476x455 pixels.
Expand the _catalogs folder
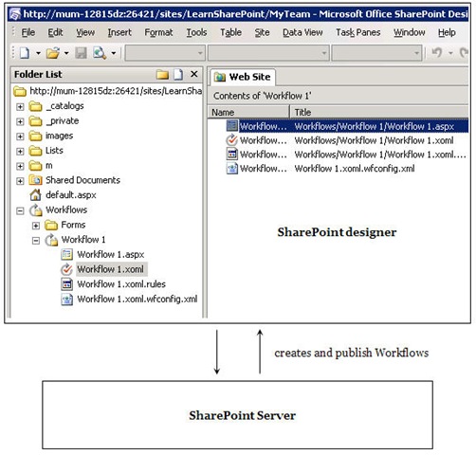click(x=20, y=106)
